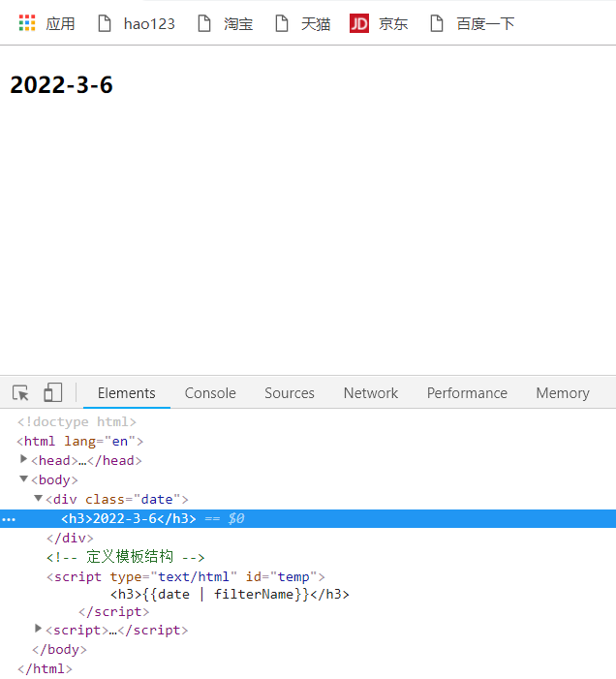Click the 百度一下 bookmark page icon

[x=437, y=23]
